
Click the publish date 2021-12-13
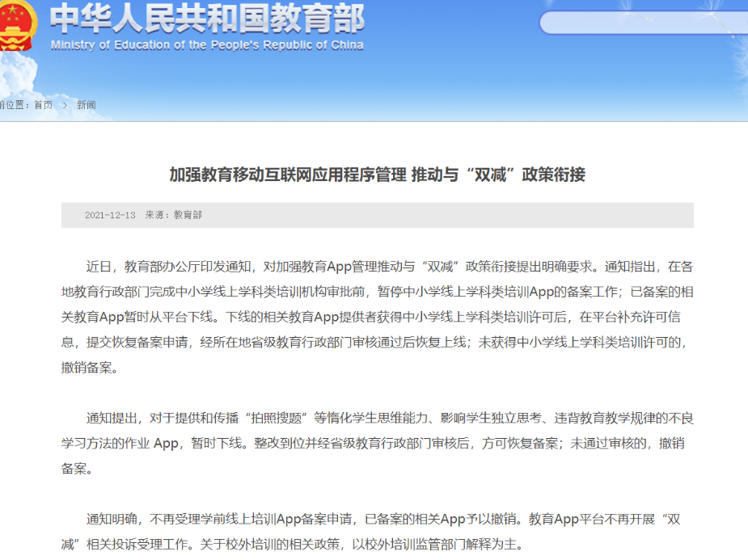[110, 215]
